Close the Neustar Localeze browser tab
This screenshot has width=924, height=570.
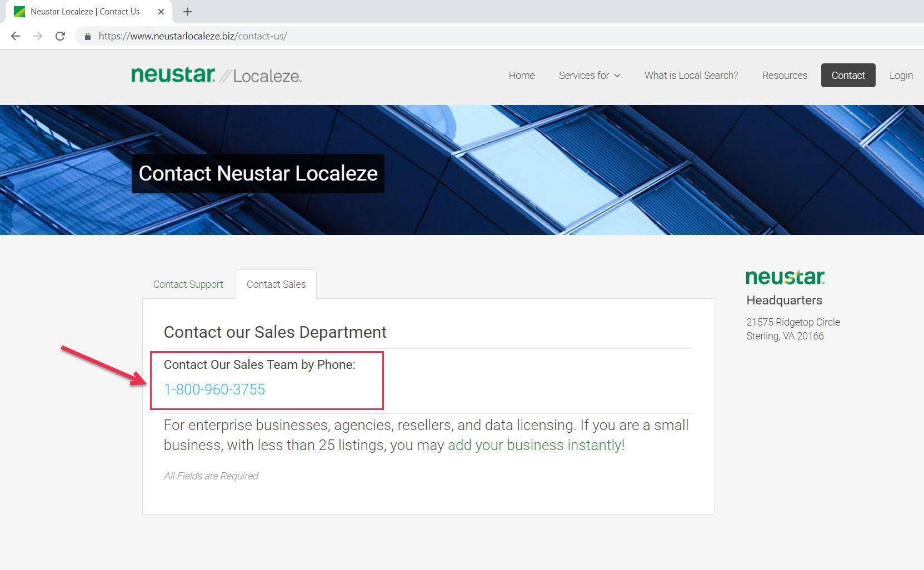161,12
